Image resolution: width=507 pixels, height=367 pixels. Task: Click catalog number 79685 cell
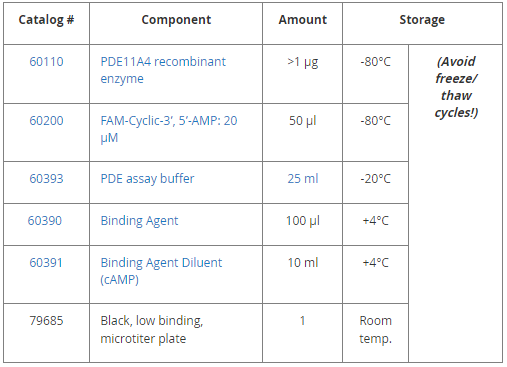(46, 321)
